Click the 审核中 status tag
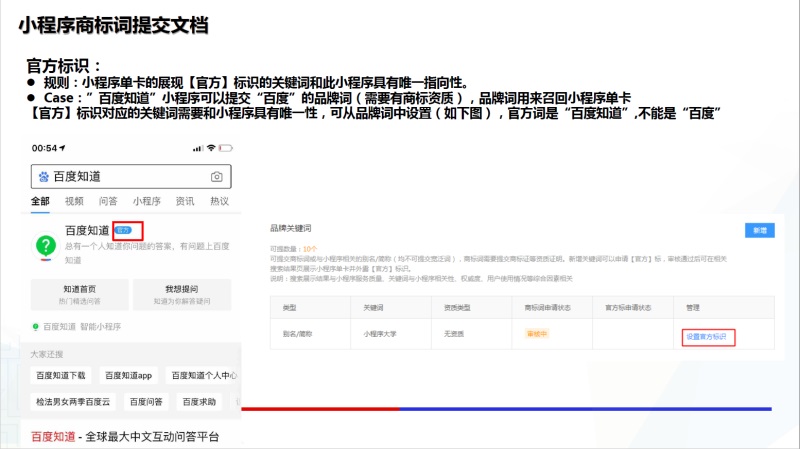This screenshot has width=800, height=449. click(x=537, y=334)
